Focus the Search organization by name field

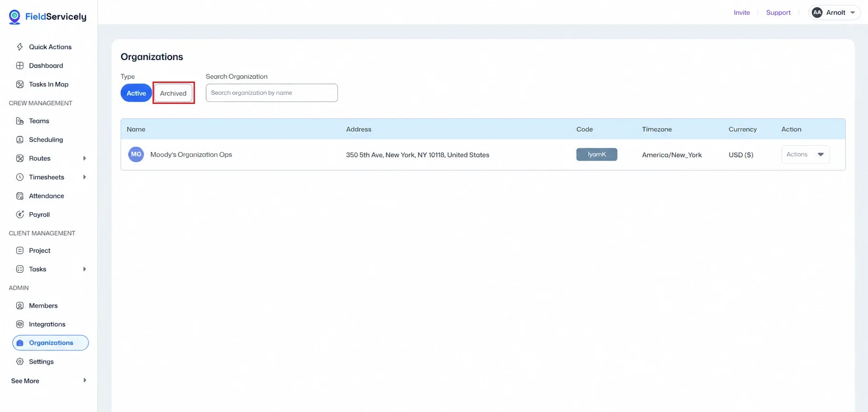(x=272, y=93)
